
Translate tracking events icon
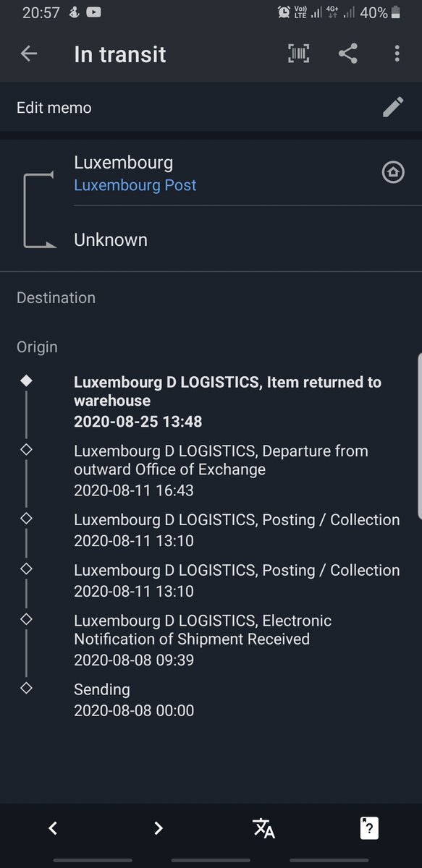[263, 828]
